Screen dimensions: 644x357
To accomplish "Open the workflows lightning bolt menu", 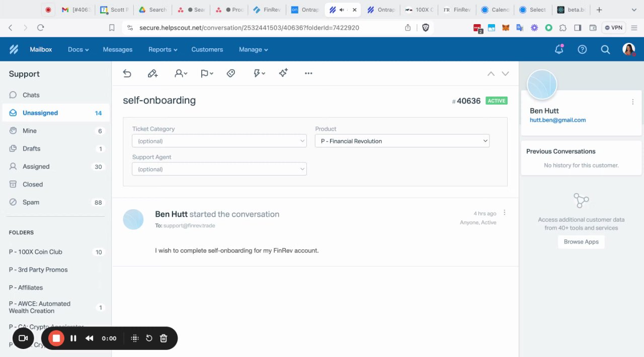I will point(259,73).
